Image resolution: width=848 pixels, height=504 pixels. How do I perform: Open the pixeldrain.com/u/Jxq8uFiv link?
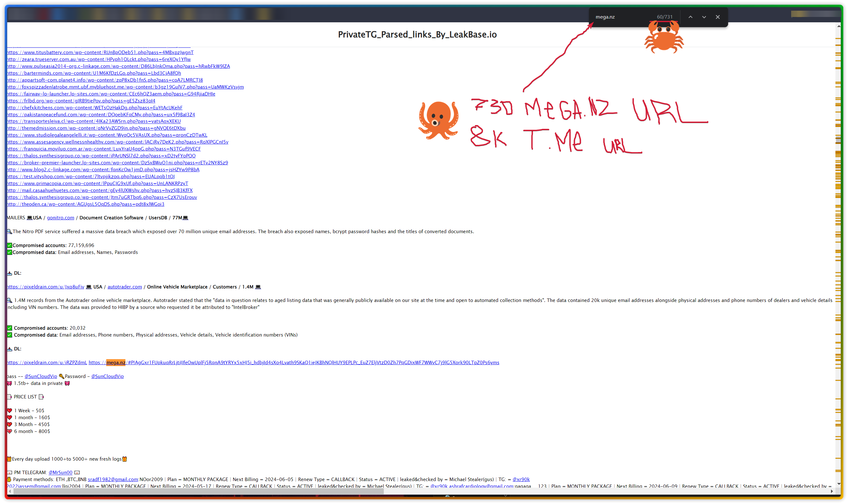coord(46,287)
